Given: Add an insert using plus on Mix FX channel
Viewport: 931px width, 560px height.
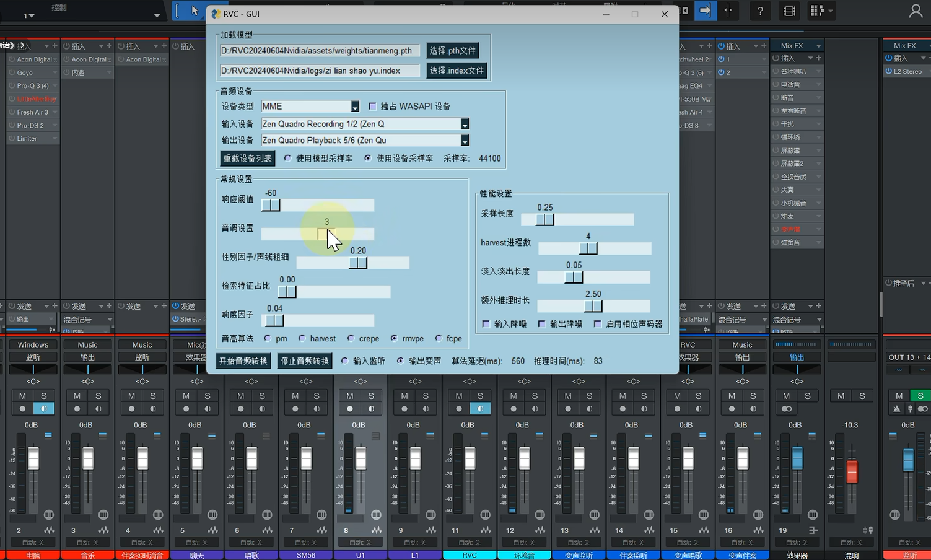Looking at the screenshot, I should (x=818, y=58).
